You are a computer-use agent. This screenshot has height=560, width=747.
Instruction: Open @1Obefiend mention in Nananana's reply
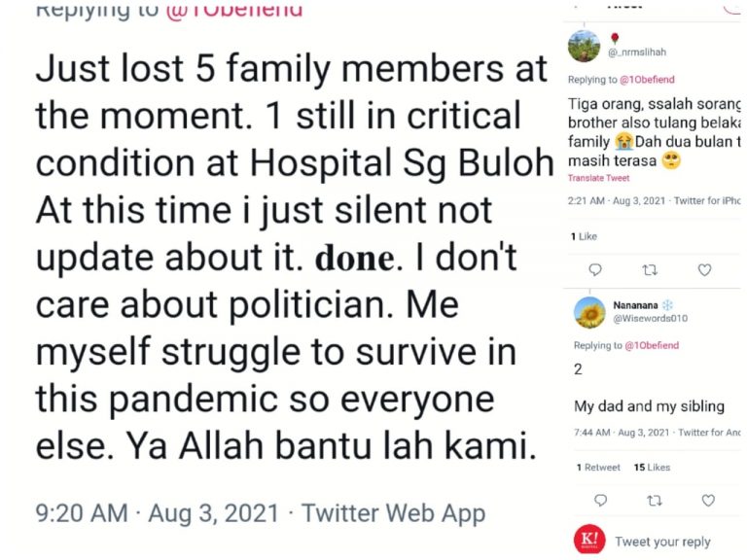[652, 345]
